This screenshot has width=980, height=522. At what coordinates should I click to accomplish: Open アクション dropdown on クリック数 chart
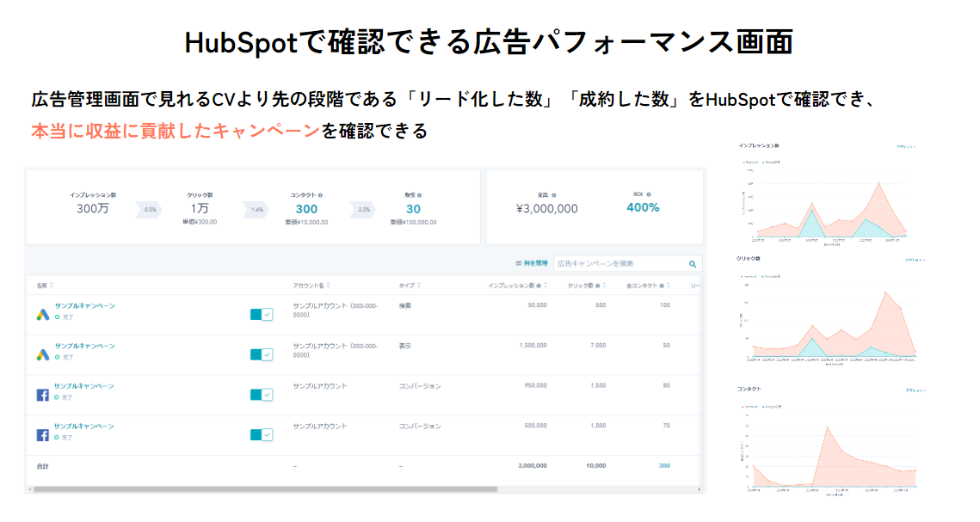(x=915, y=260)
